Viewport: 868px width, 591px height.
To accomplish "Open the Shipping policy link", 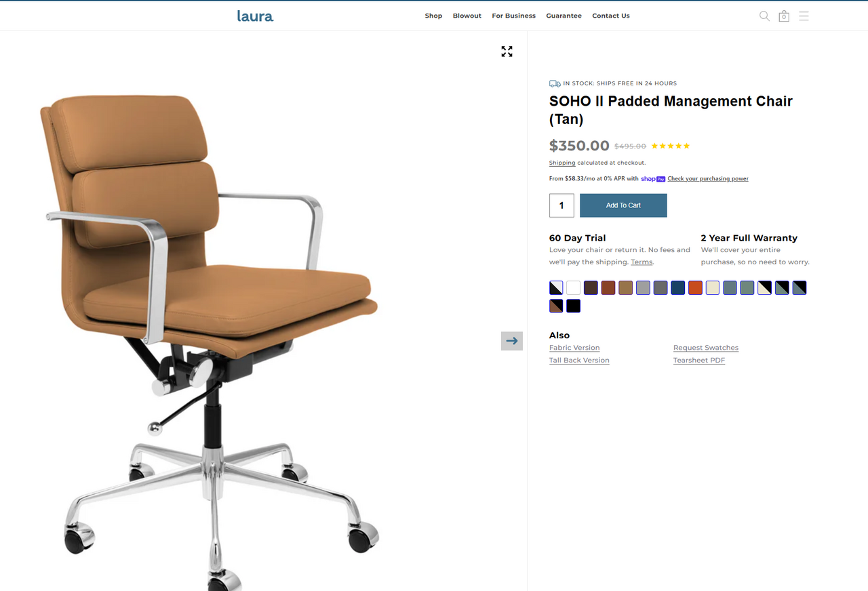I will click(562, 163).
